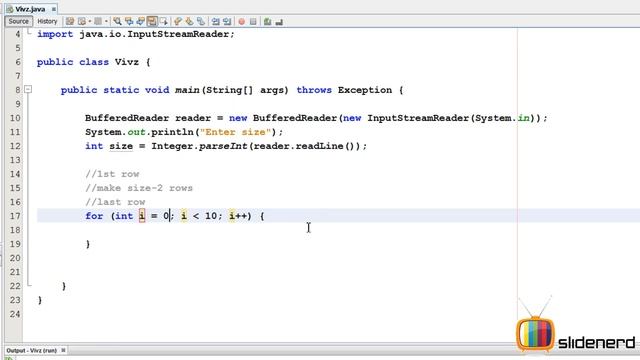Toggle the Highlight Search button

152,21
